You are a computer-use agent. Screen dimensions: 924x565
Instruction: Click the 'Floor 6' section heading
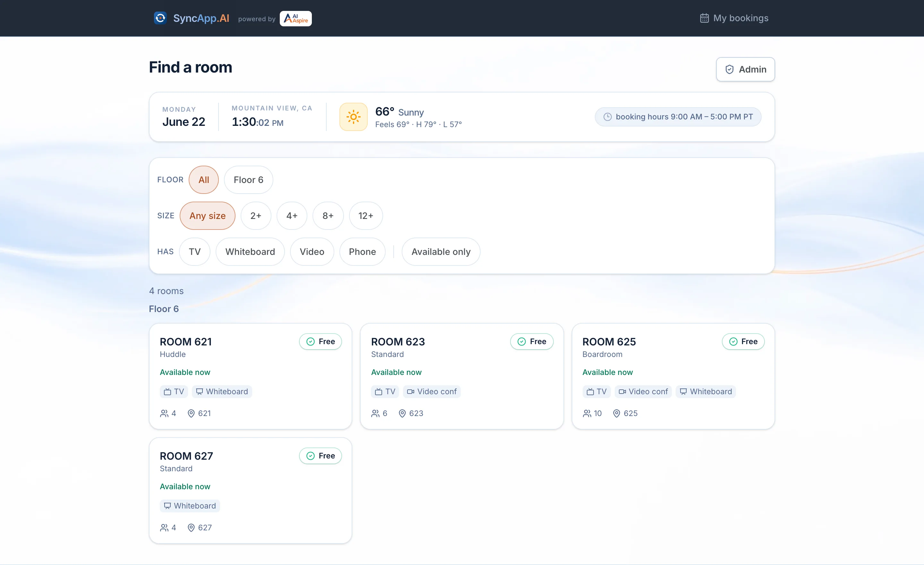(164, 309)
